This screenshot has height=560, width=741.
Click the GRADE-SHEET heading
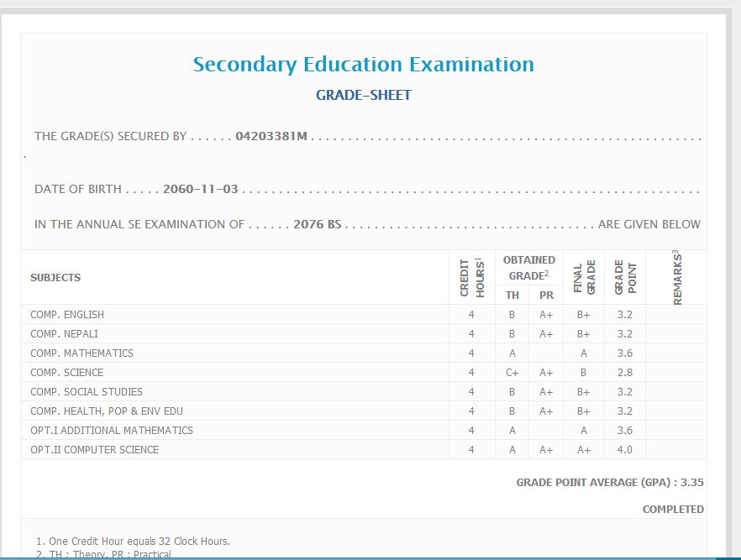(x=363, y=96)
